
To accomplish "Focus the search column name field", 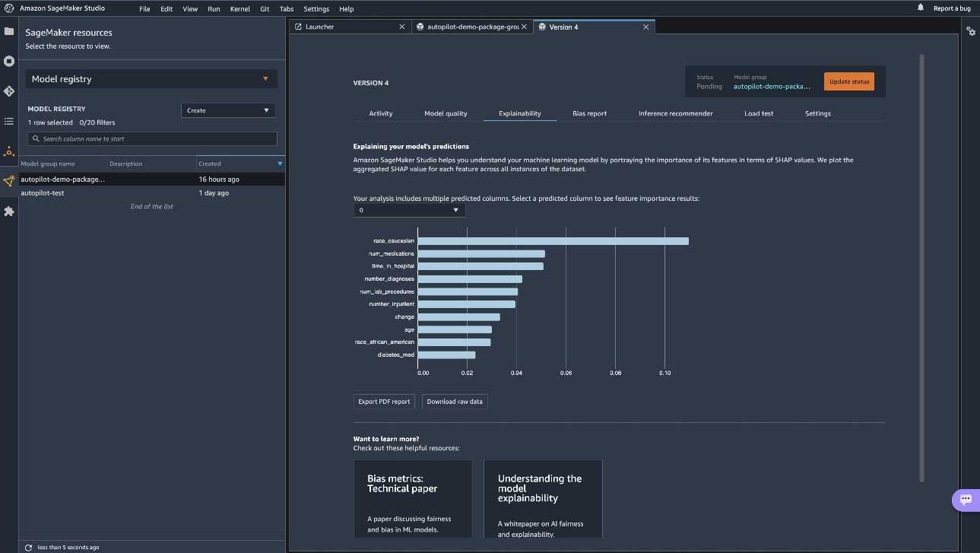I will [152, 139].
